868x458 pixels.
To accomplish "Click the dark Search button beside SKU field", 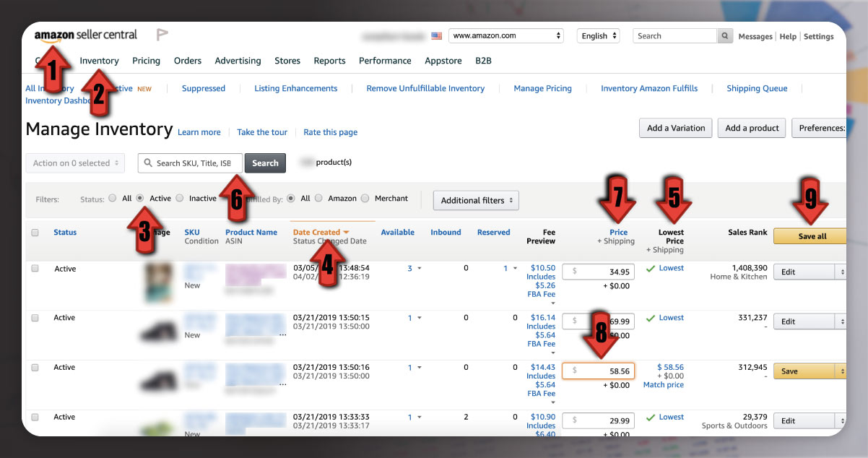I will (x=265, y=163).
